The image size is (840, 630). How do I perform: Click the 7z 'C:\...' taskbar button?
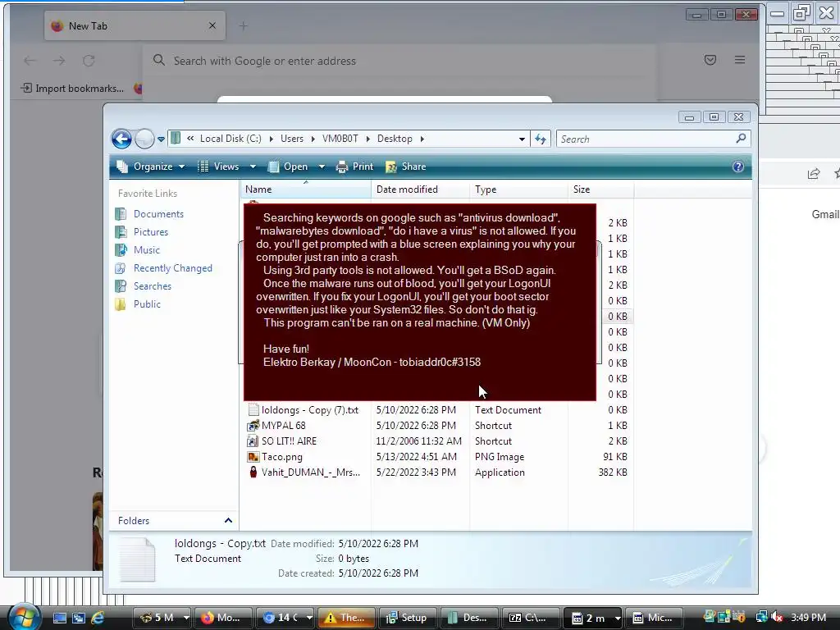pyautogui.click(x=530, y=618)
